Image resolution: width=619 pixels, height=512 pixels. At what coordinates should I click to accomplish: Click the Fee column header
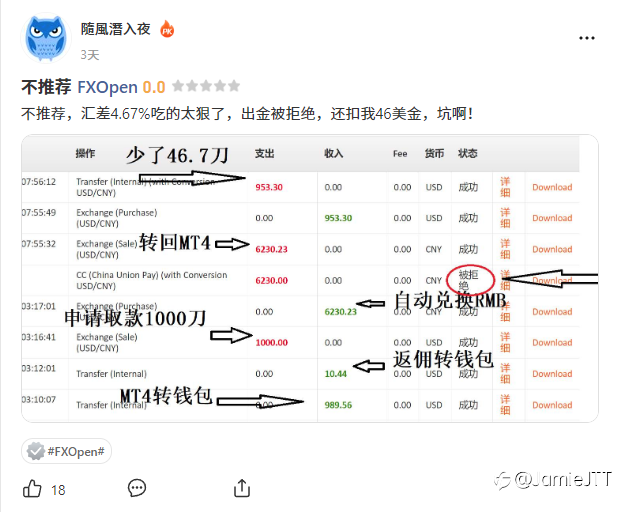[x=400, y=154]
